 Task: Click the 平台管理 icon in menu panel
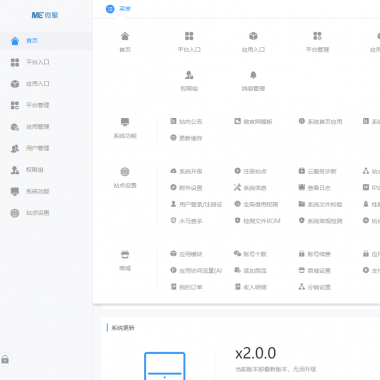click(x=317, y=36)
